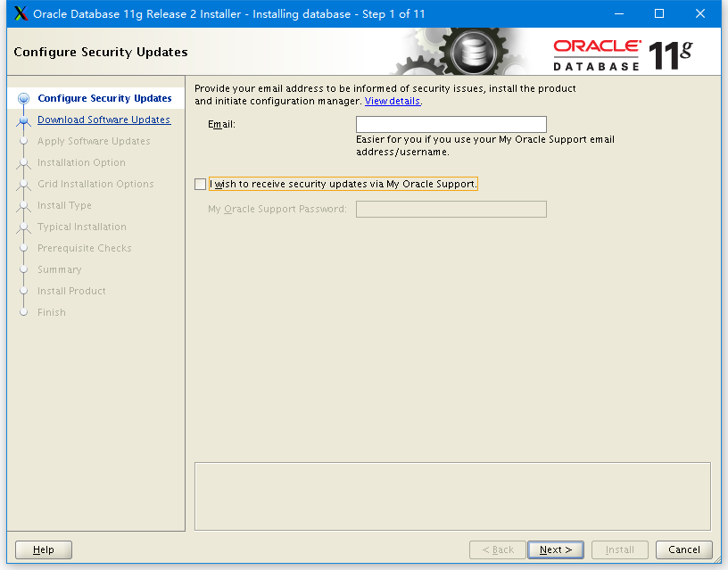
Task: Click the message area at bottom
Action: pos(452,496)
